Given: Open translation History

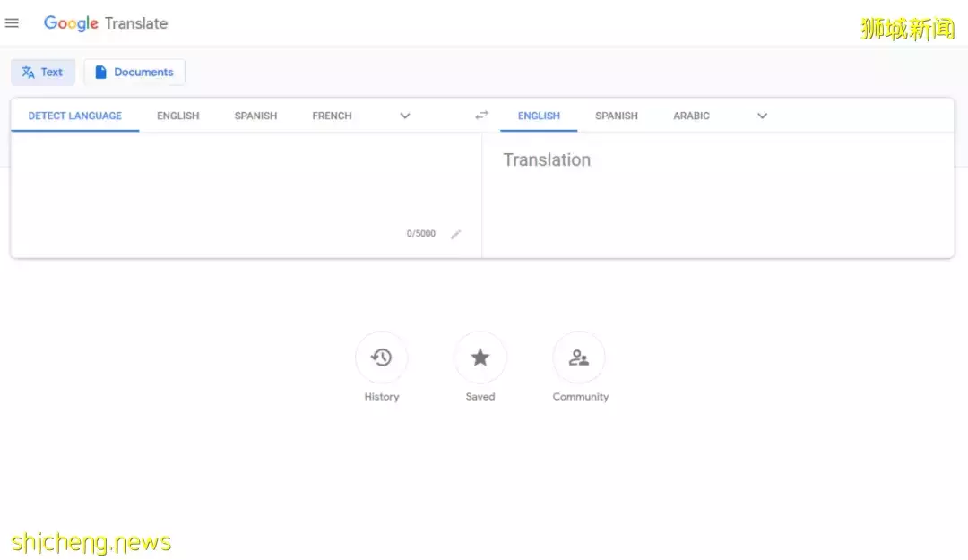Looking at the screenshot, I should click(x=382, y=358).
